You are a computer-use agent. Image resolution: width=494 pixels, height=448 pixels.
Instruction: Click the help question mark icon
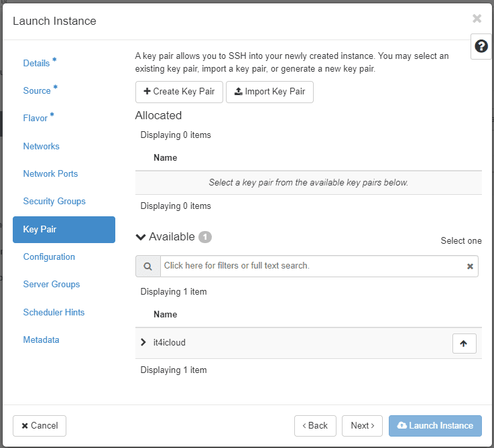481,46
